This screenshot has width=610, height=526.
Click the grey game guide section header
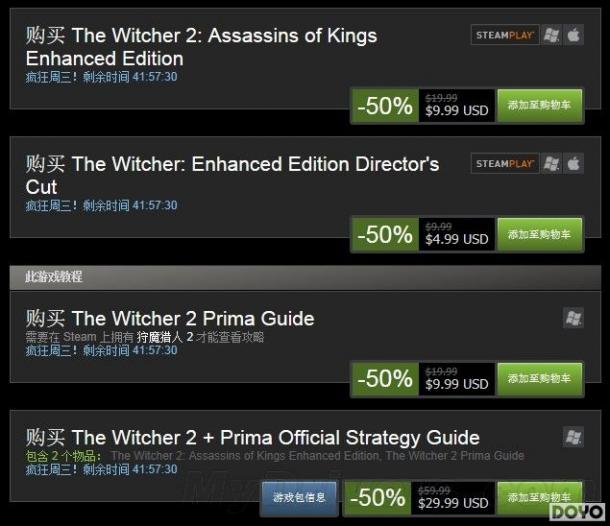click(305, 277)
